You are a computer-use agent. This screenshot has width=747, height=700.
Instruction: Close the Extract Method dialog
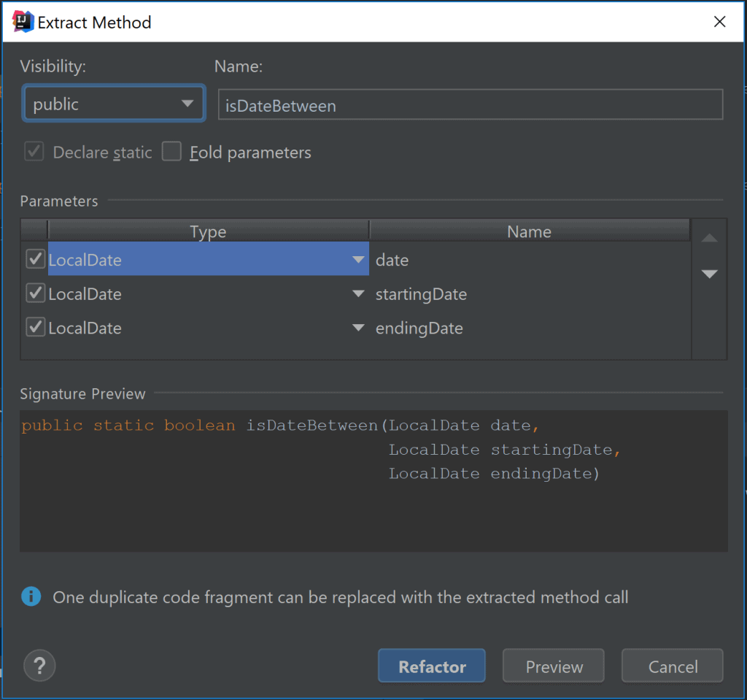coord(719,21)
